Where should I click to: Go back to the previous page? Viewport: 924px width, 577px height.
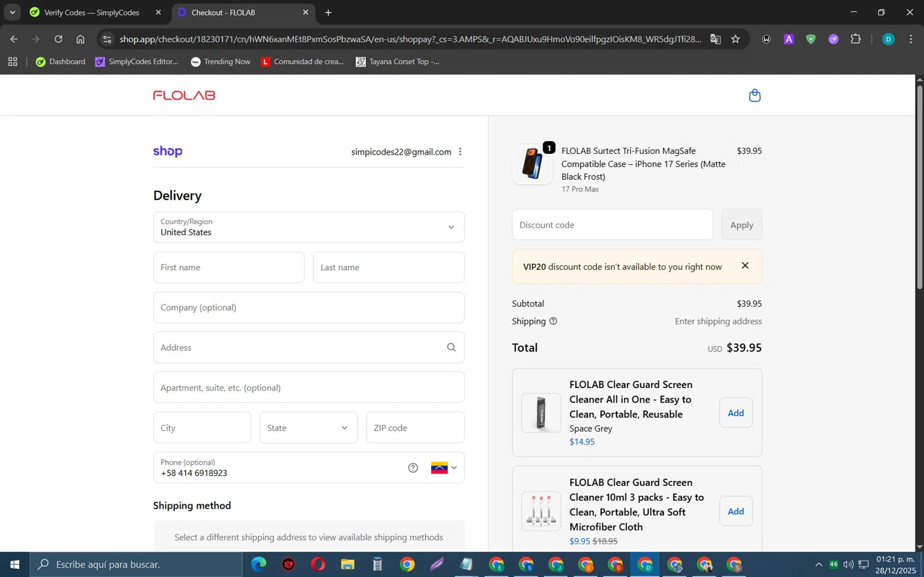(14, 39)
